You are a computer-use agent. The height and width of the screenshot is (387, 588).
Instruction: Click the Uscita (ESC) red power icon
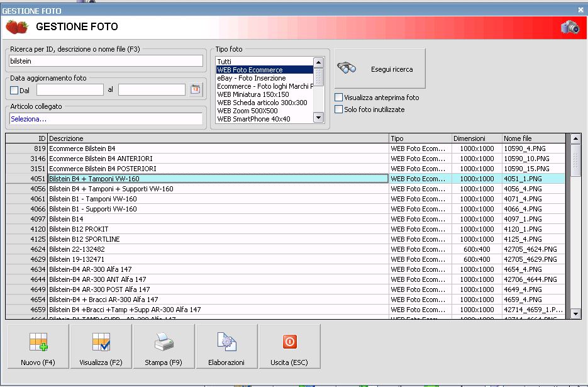(x=289, y=342)
